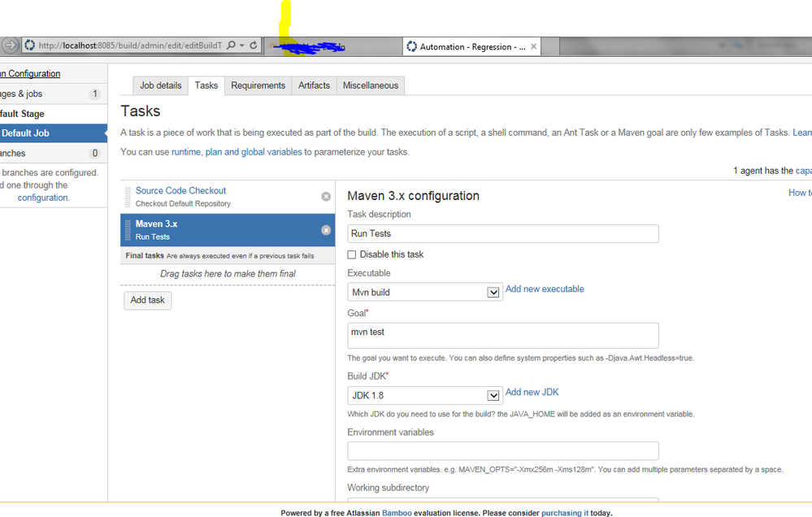Click drag handle of Maven 3.x task

click(128, 230)
